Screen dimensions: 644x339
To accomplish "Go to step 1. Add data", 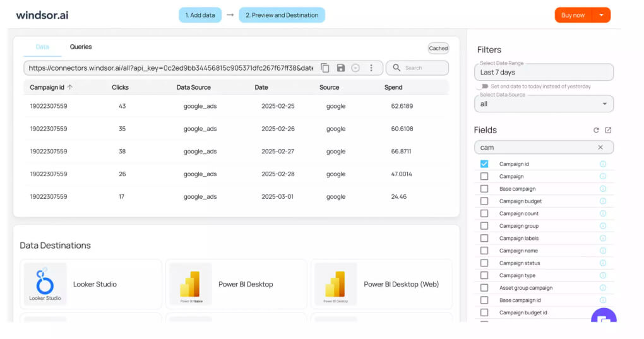I will 200,15.
